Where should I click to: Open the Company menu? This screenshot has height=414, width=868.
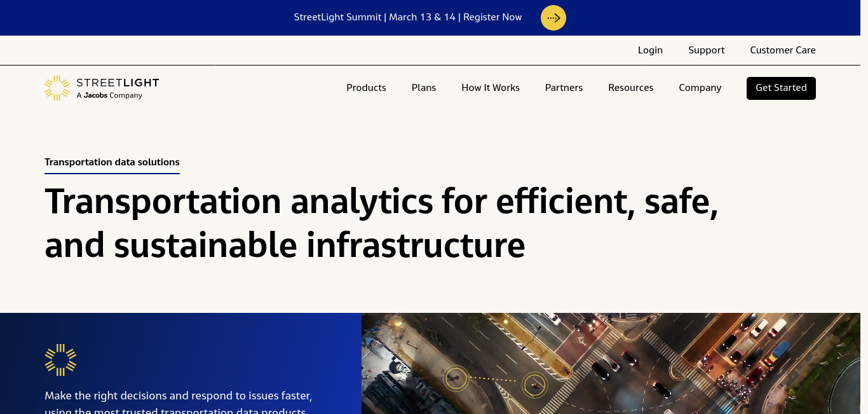(x=700, y=88)
